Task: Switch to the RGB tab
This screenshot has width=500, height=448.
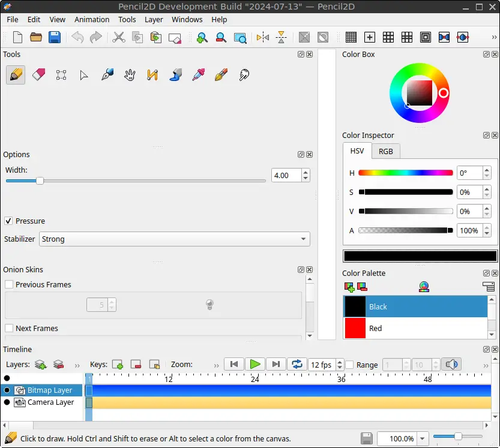Action: tap(386, 151)
